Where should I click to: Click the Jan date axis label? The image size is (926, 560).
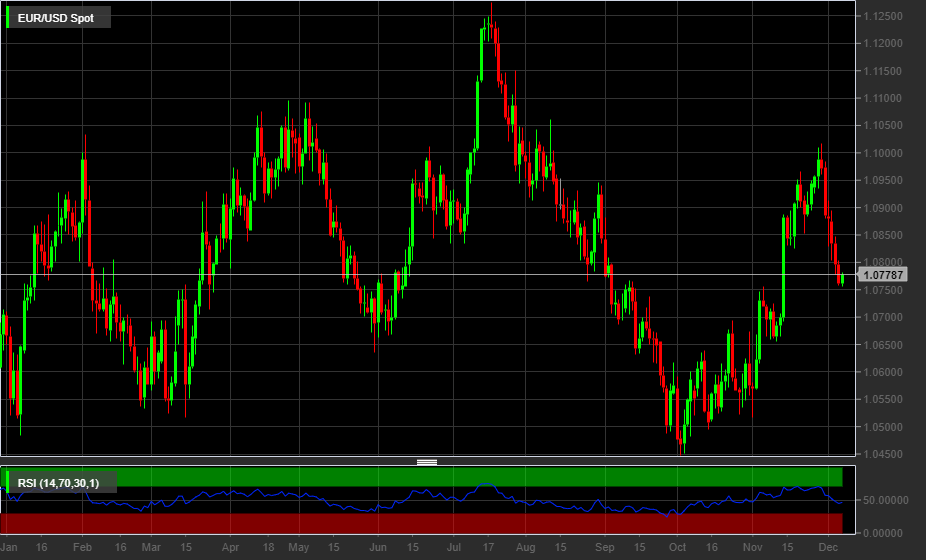click(x=12, y=548)
